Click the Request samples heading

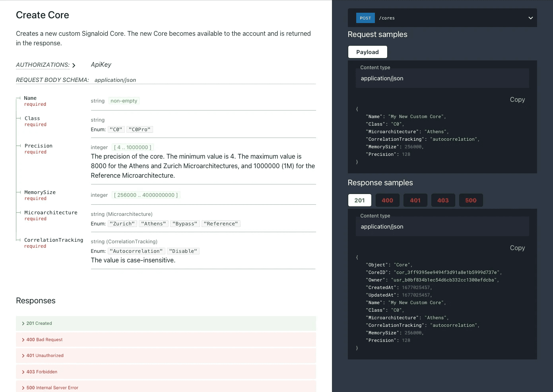(x=377, y=34)
